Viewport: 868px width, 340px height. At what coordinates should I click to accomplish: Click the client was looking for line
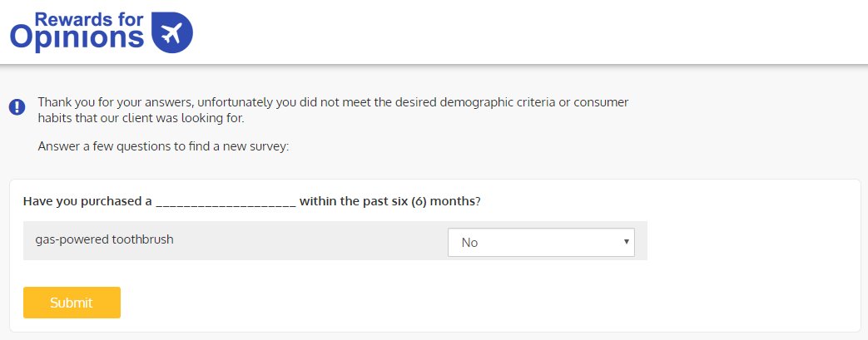tap(141, 118)
